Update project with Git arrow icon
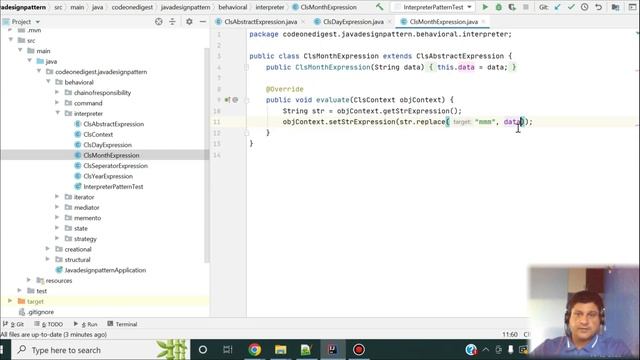 click(558, 7)
